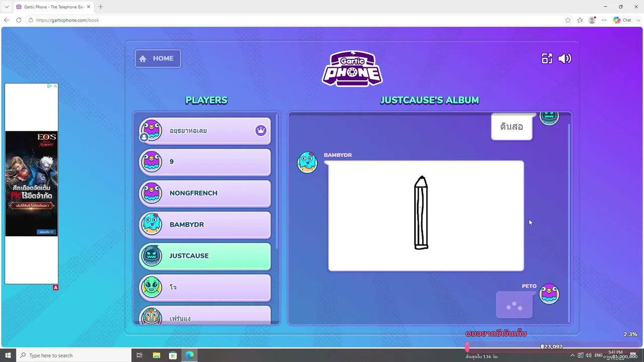Open a new browser tab
The width and height of the screenshot is (644, 362).
click(x=101, y=7)
